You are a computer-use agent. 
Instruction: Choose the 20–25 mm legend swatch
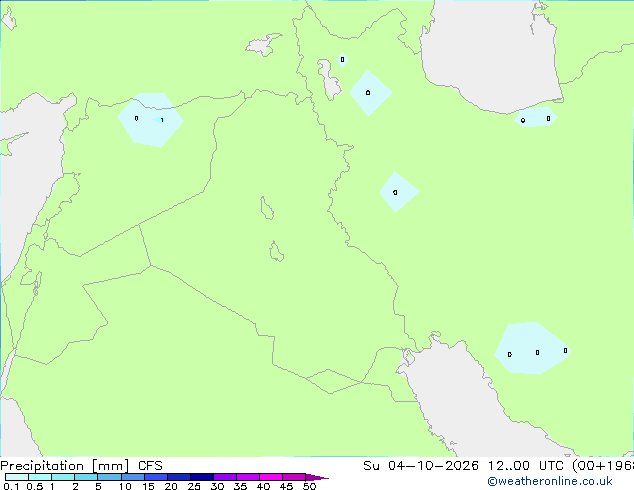178,477
